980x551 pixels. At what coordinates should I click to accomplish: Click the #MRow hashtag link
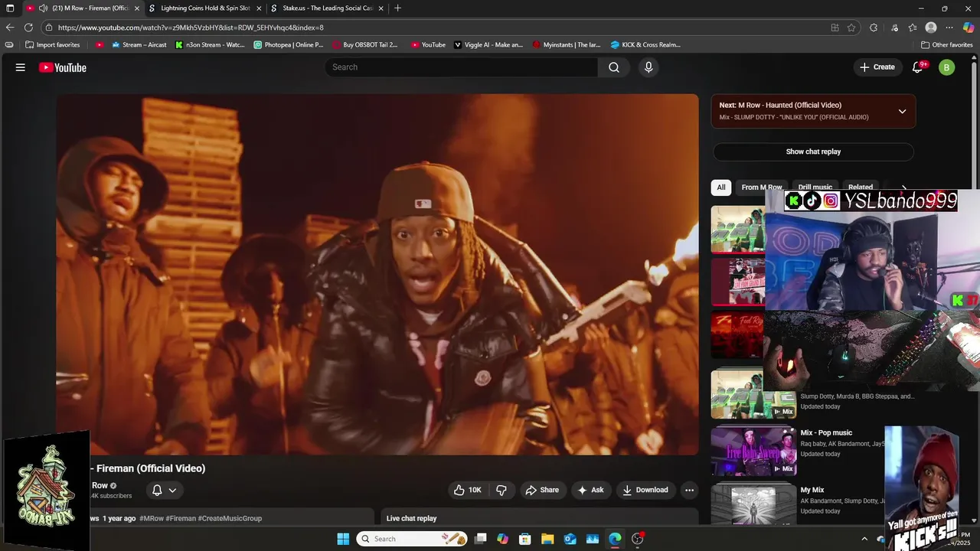(151, 518)
